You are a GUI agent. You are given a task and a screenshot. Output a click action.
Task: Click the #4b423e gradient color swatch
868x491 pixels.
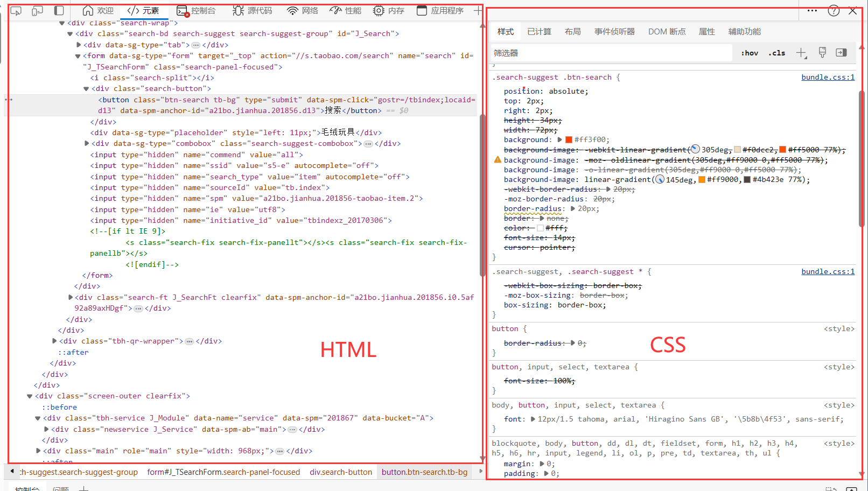[x=747, y=180]
